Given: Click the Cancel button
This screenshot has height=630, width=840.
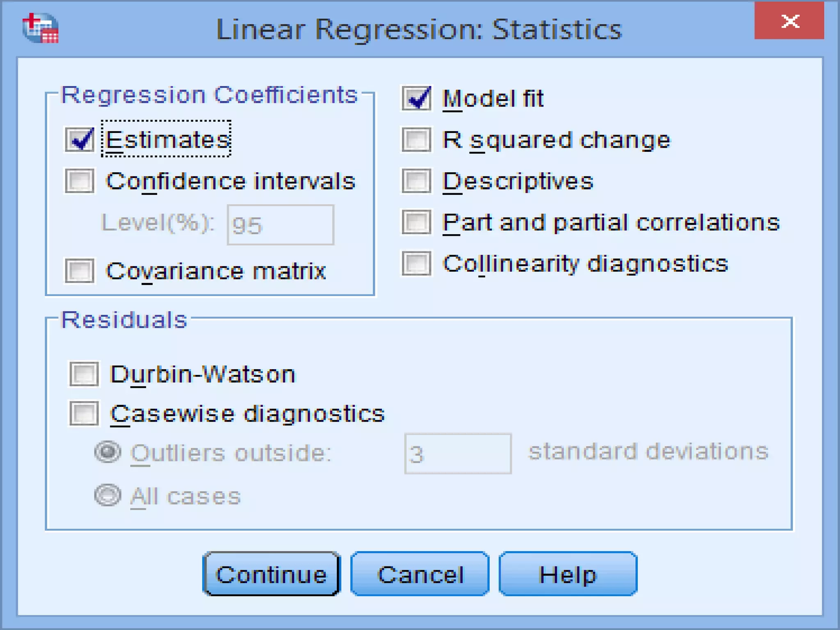Looking at the screenshot, I should (420, 574).
